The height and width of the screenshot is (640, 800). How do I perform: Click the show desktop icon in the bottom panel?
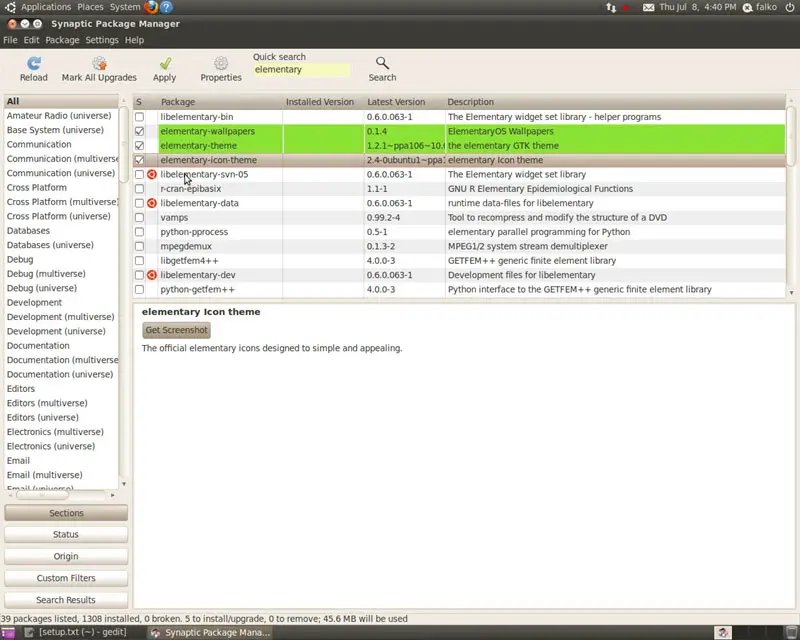(8, 633)
